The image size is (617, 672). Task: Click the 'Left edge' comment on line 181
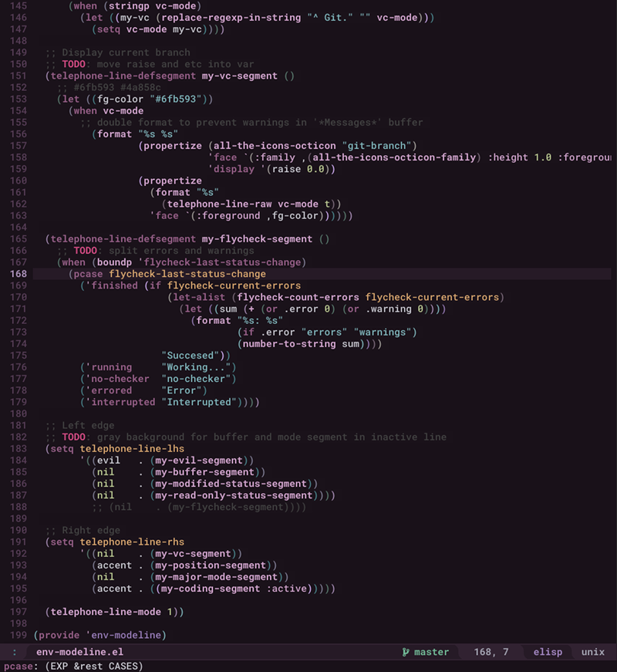click(88, 425)
